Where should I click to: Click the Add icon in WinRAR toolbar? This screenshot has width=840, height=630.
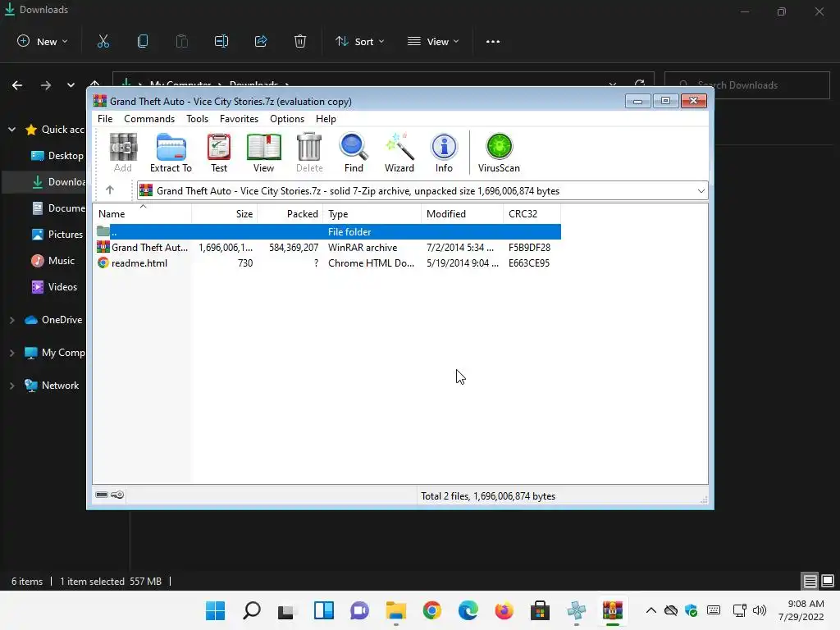coord(123,153)
